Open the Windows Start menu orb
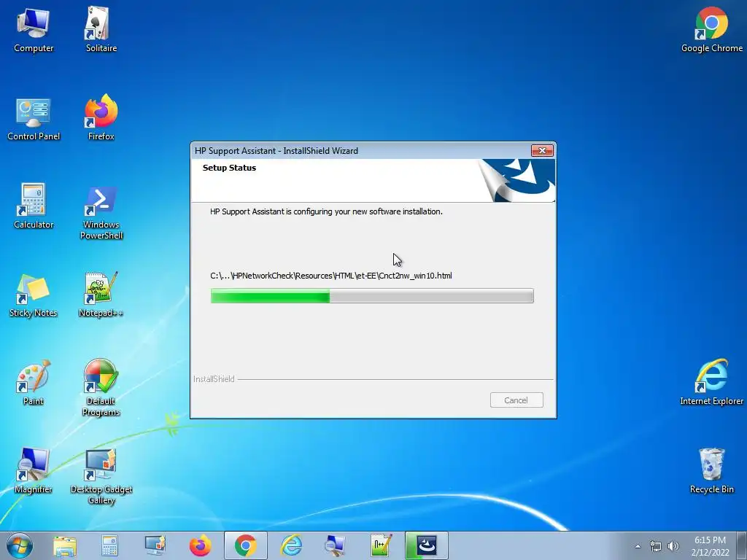Viewport: 747px width, 560px height. (x=20, y=545)
